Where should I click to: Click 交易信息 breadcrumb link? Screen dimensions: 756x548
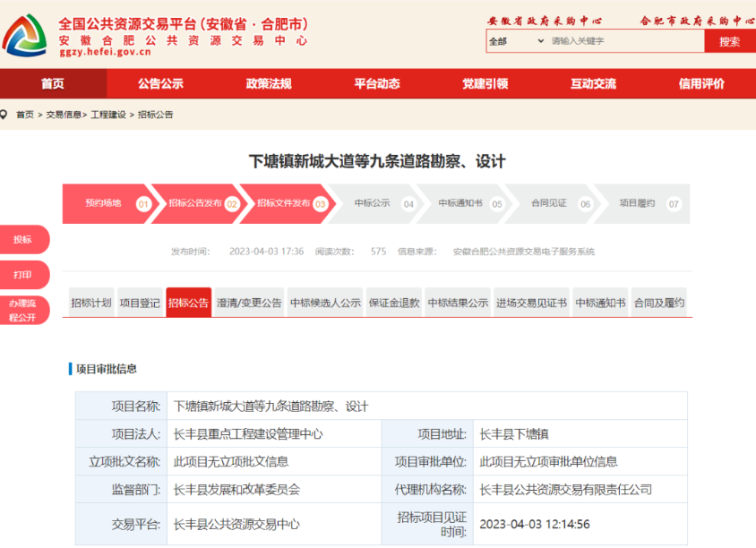click(64, 115)
